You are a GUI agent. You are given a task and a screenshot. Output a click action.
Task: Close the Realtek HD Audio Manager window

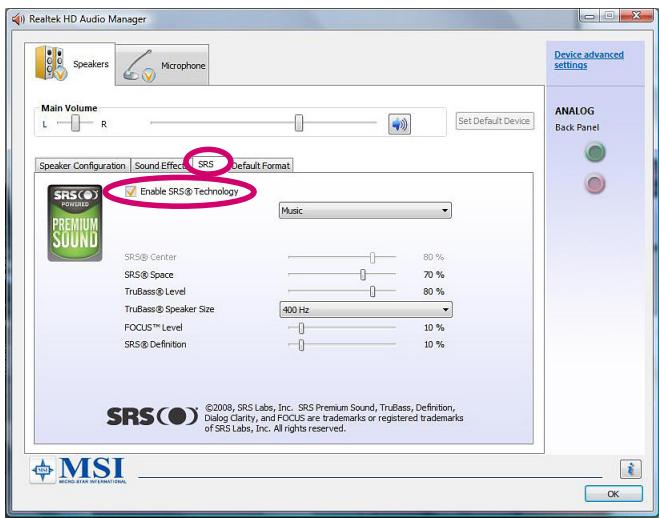636,16
